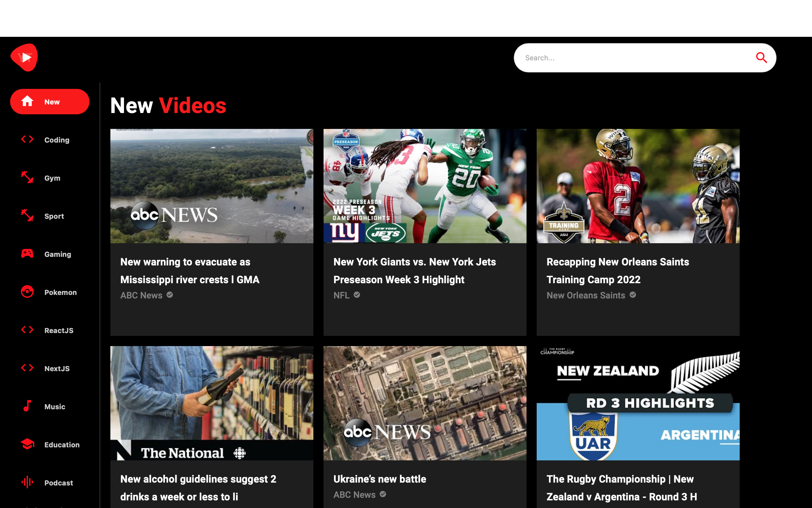Visit ABC News channel under Mississippi video
Image resolution: width=812 pixels, height=508 pixels.
click(141, 295)
